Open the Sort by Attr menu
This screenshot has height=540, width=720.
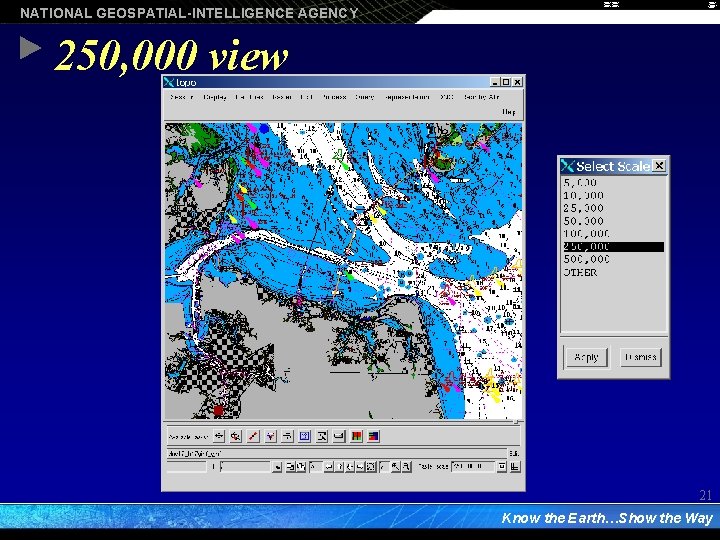pyautogui.click(x=481, y=97)
